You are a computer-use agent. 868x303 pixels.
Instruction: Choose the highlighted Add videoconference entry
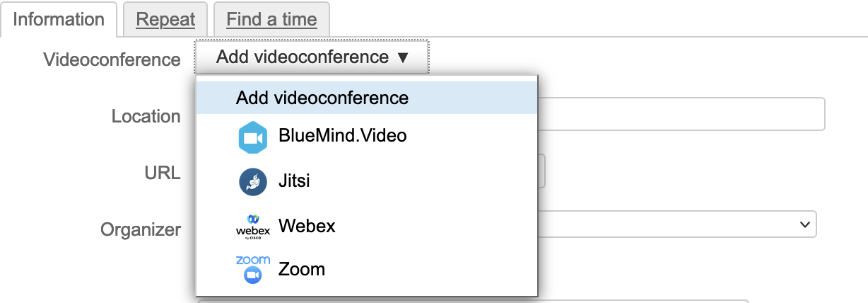click(x=322, y=98)
